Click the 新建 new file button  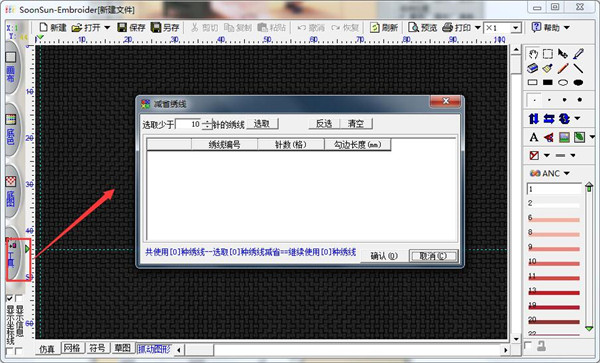pyautogui.click(x=53, y=28)
